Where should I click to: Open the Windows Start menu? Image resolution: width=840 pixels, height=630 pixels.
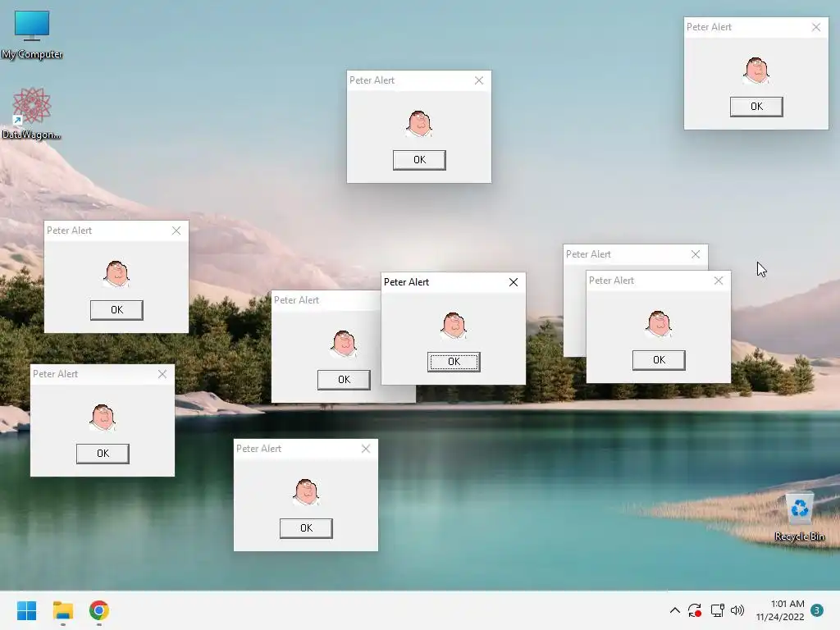click(26, 610)
